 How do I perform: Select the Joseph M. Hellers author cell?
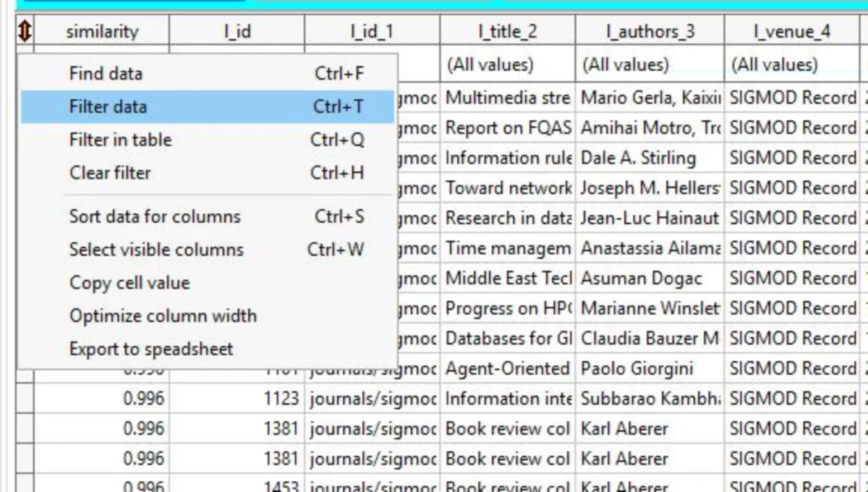650,188
